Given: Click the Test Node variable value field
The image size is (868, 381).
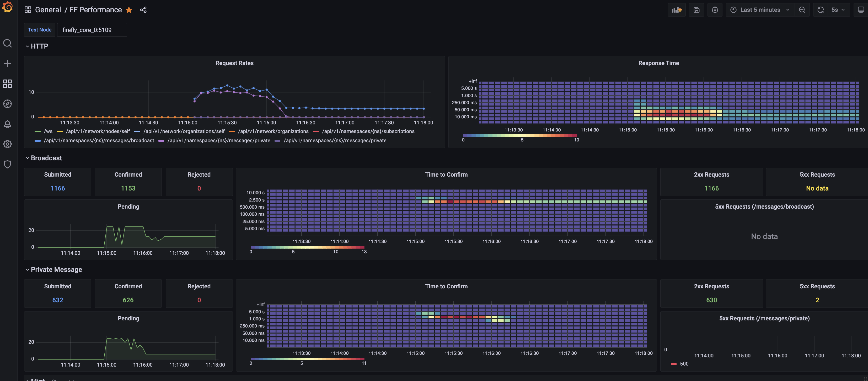Looking at the screenshot, I should coord(92,30).
